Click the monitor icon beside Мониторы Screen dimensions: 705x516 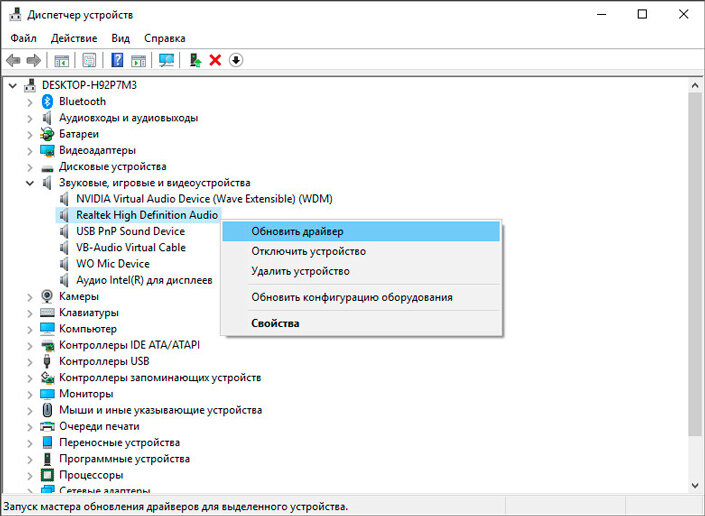(47, 394)
